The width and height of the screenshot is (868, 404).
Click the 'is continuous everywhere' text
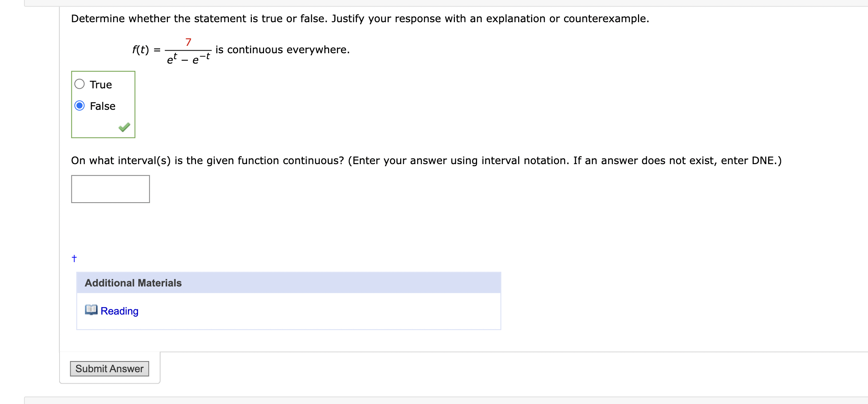pyautogui.click(x=283, y=50)
